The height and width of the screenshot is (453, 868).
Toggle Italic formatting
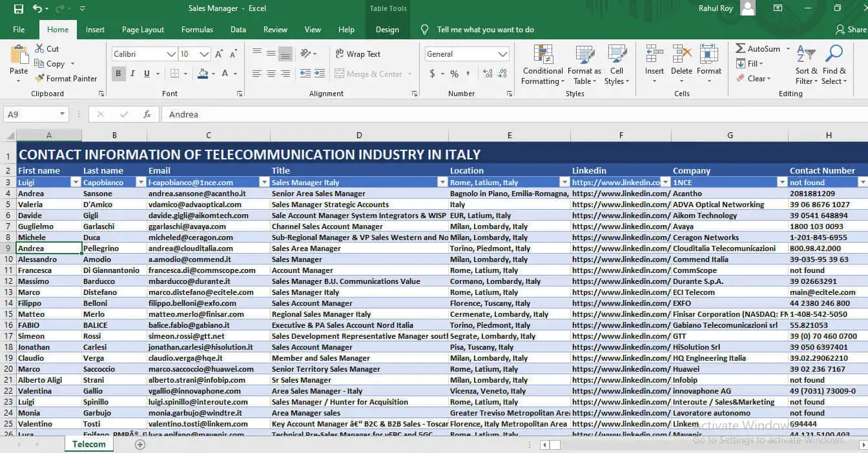132,74
